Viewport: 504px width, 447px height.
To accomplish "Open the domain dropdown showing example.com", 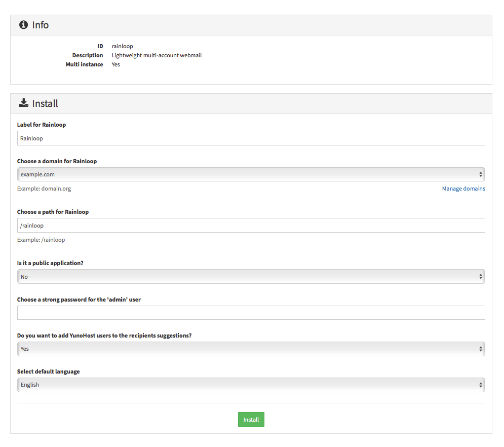I will [251, 174].
